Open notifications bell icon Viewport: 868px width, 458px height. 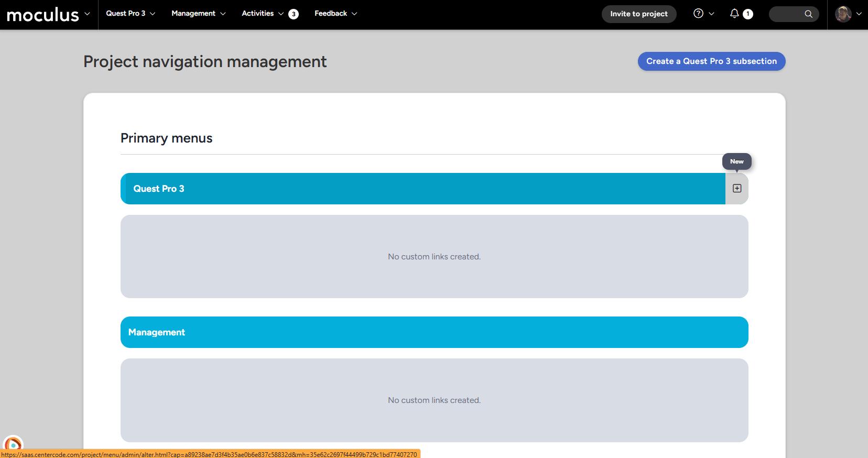734,14
